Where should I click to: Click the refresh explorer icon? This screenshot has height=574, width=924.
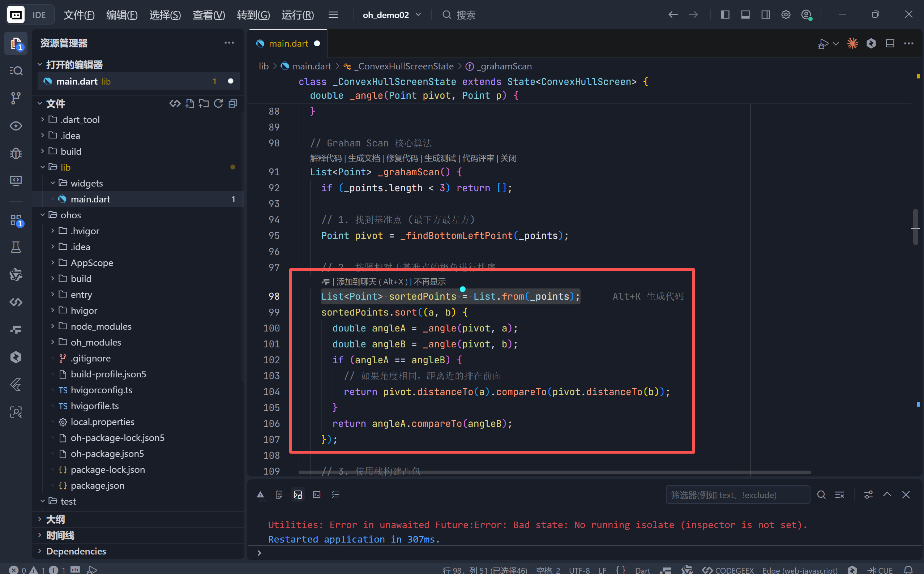(218, 103)
